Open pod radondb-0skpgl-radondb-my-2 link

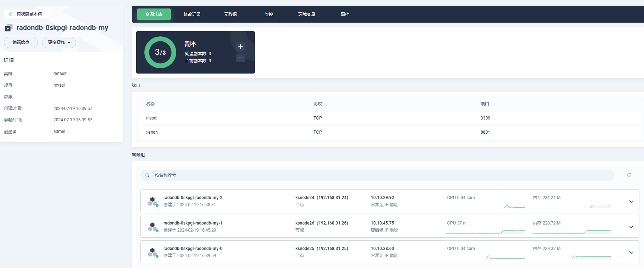pyautogui.click(x=193, y=198)
